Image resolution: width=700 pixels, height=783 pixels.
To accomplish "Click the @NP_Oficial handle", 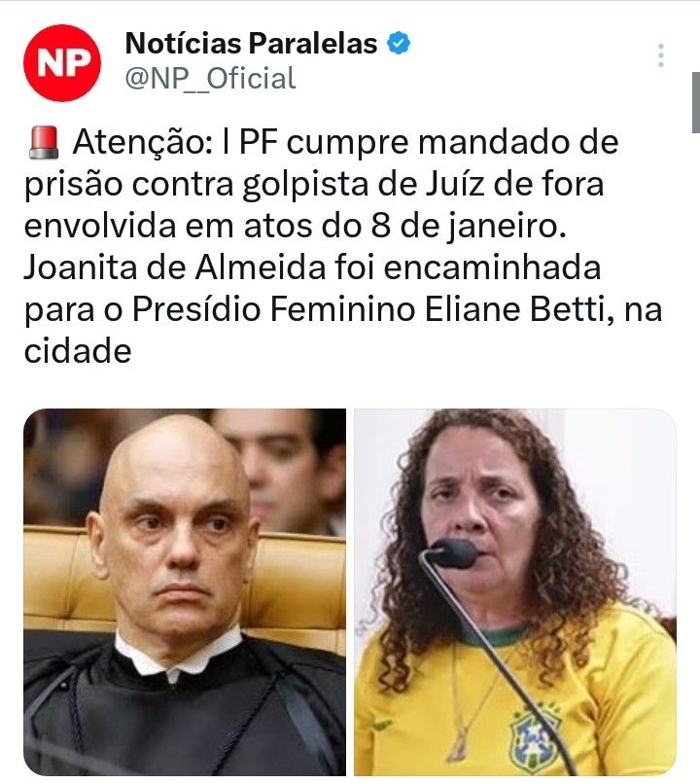I will (x=210, y=79).
